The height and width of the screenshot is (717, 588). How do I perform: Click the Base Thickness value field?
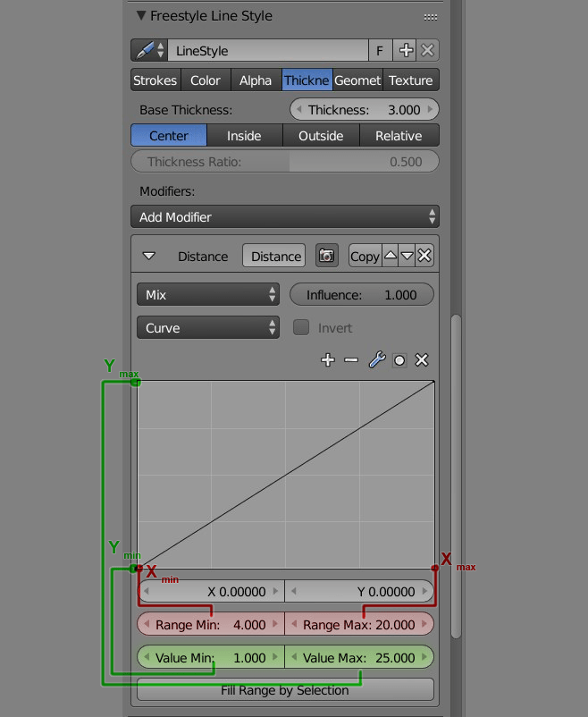point(365,110)
